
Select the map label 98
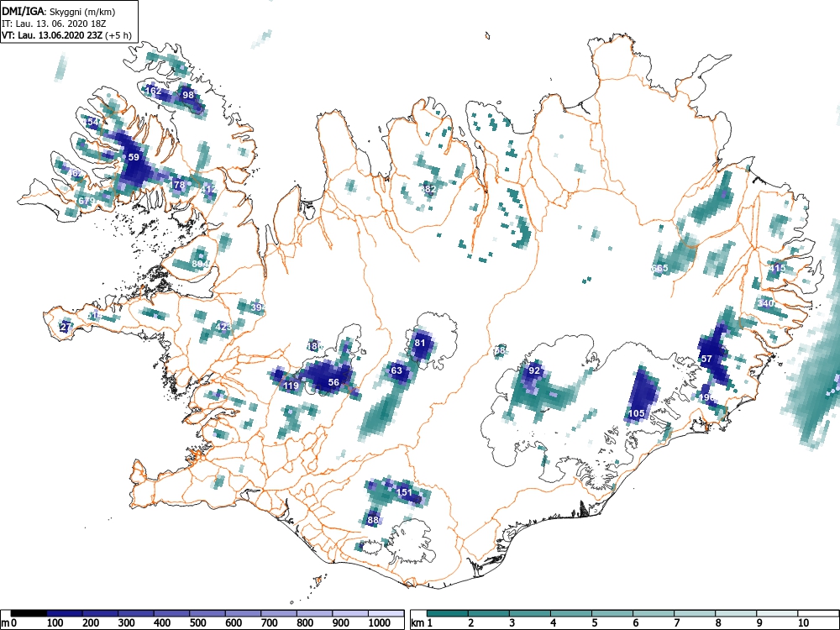click(188, 95)
